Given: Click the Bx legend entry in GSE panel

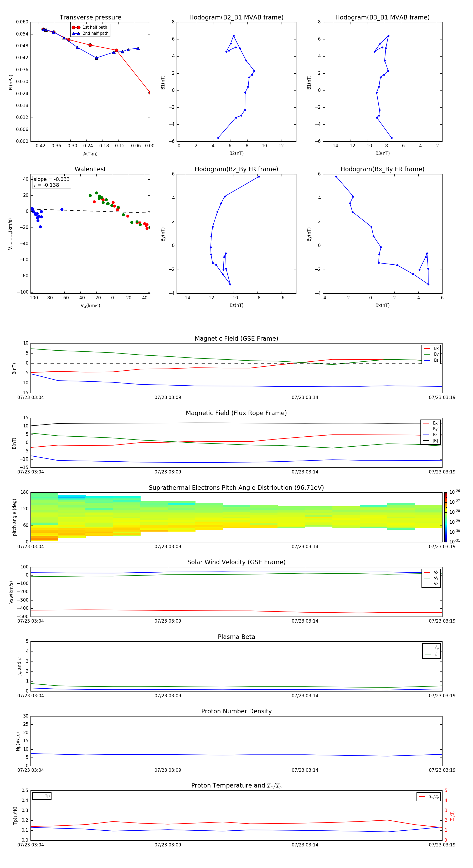Looking at the screenshot, I should point(431,349).
